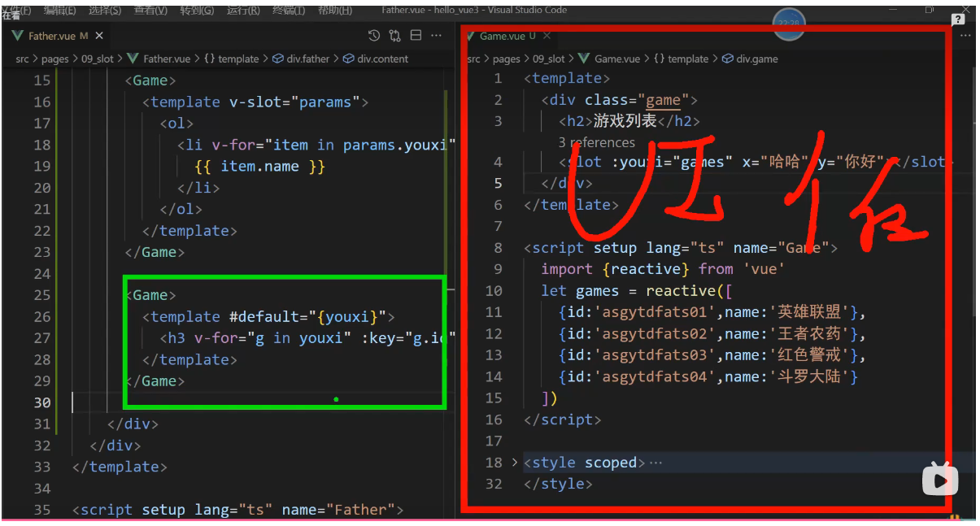Open more actions menu in Game.vue editor group
The image size is (980, 526).
coord(965,36)
